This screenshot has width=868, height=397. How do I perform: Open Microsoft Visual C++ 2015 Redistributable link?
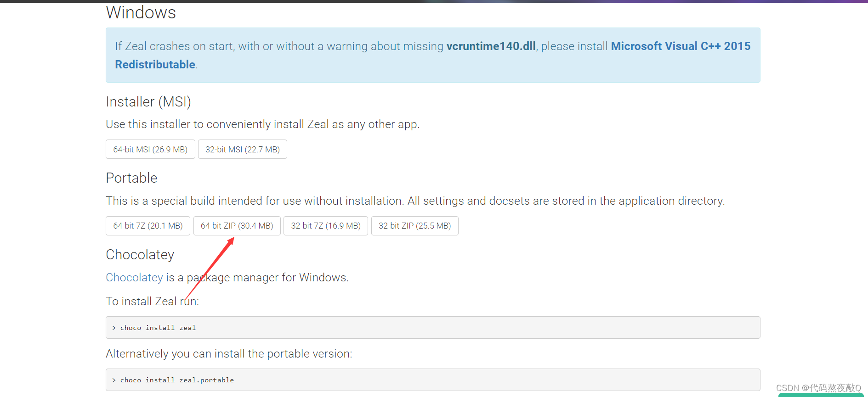pos(680,46)
